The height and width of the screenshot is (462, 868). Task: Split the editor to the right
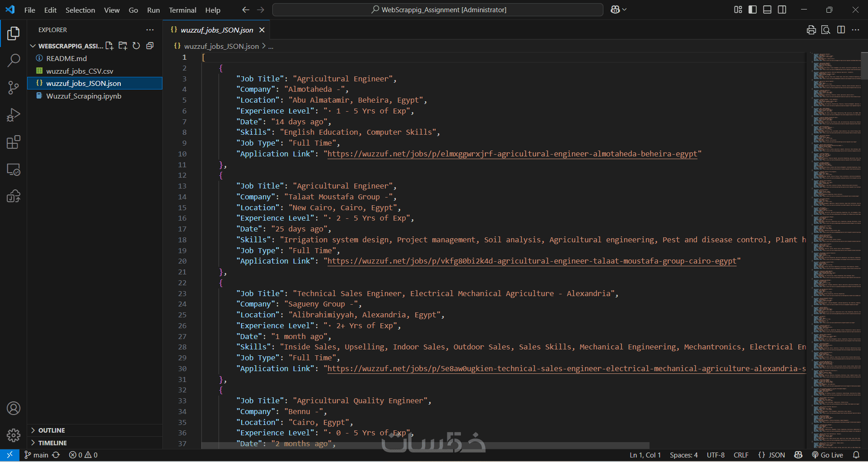841,30
